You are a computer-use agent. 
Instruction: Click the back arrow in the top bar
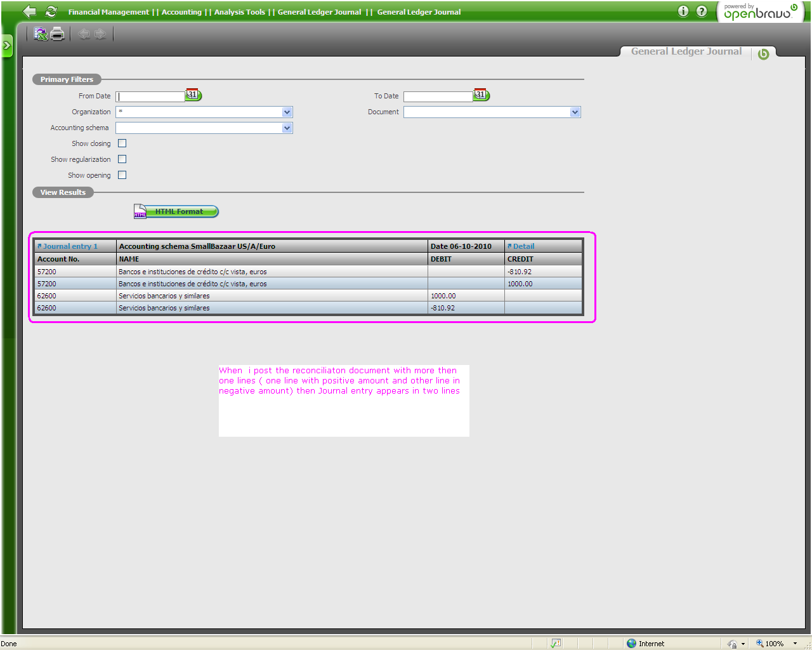point(29,11)
